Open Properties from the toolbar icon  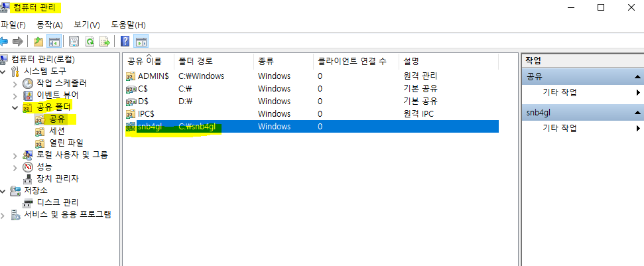74,42
